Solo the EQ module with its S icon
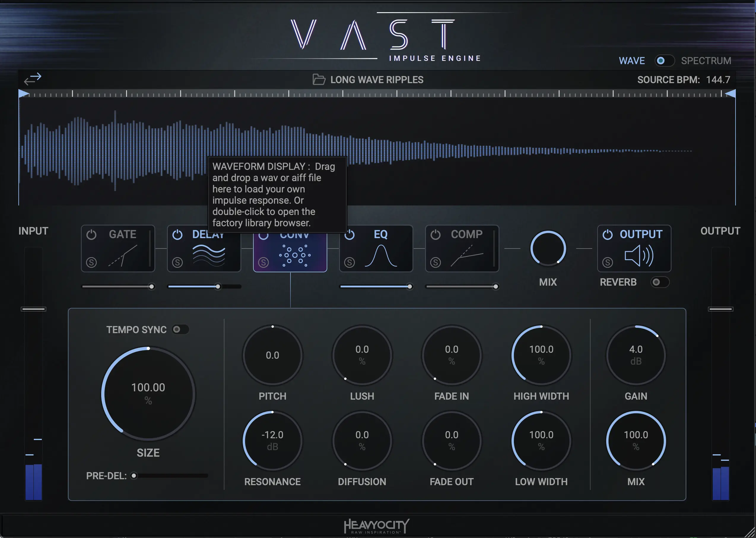The height and width of the screenshot is (538, 756). point(350,262)
